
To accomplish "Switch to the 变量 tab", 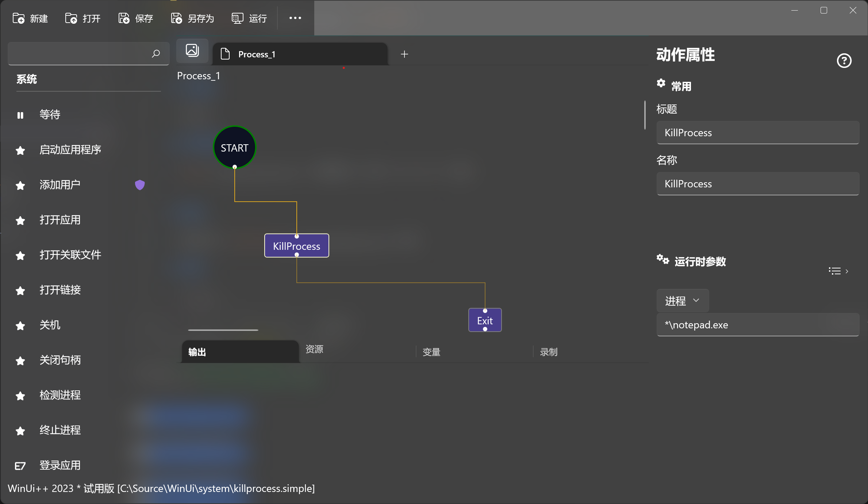I will pos(431,352).
